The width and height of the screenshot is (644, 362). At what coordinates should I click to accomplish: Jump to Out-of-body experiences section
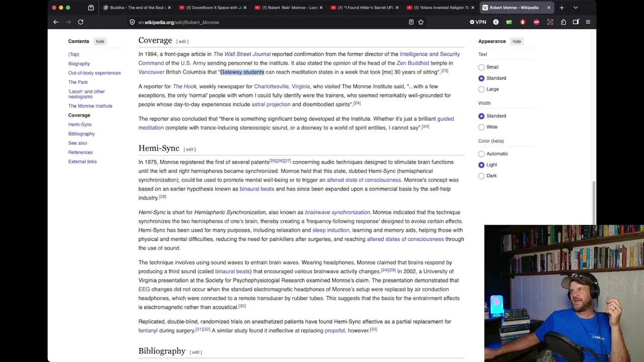[x=95, y=73]
